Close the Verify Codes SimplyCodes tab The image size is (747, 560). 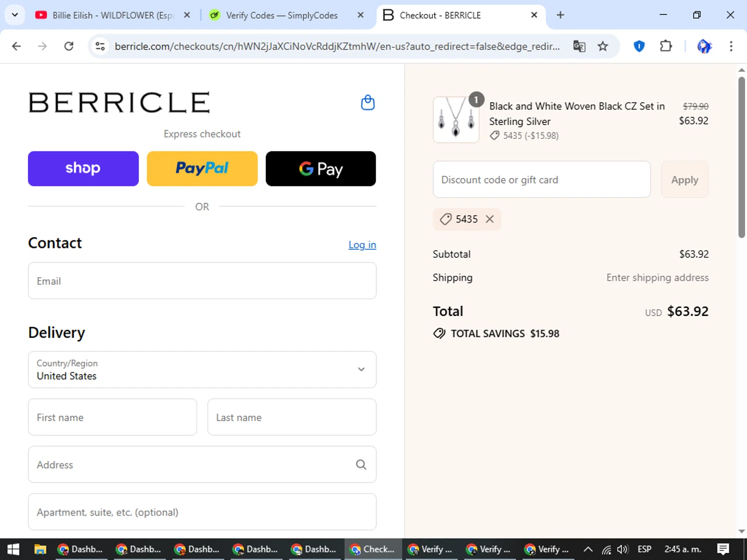click(361, 15)
